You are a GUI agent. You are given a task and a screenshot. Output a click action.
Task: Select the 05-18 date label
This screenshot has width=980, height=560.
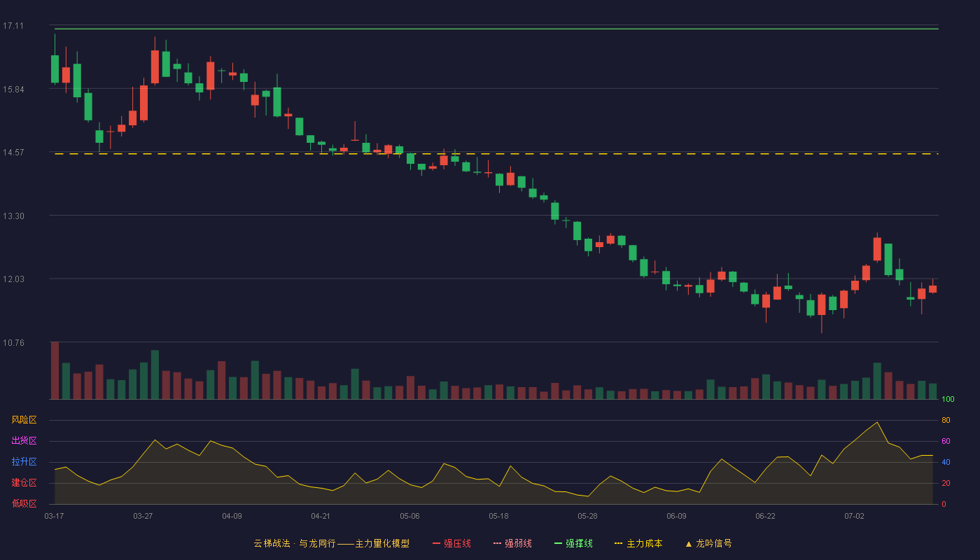coord(498,516)
